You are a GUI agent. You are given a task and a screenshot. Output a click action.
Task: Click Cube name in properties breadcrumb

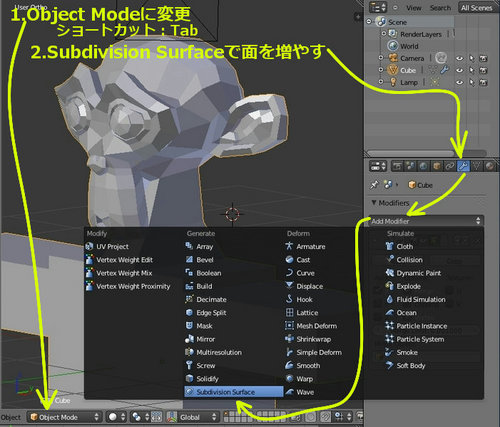(x=425, y=185)
